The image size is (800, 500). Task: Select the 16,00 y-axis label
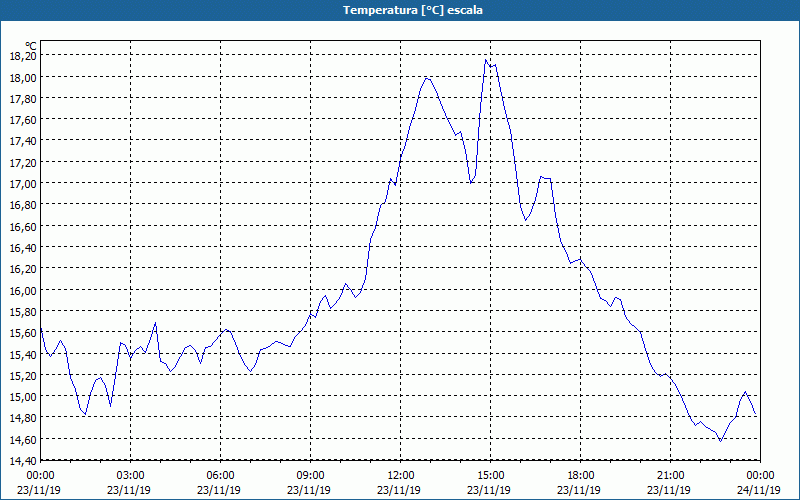pyautogui.click(x=23, y=290)
